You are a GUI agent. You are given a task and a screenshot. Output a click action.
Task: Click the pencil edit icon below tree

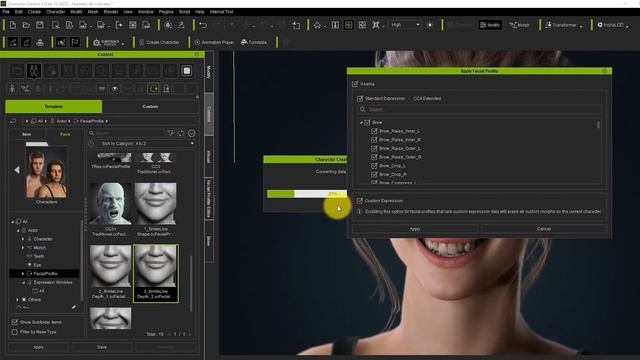pyautogui.click(x=73, y=307)
